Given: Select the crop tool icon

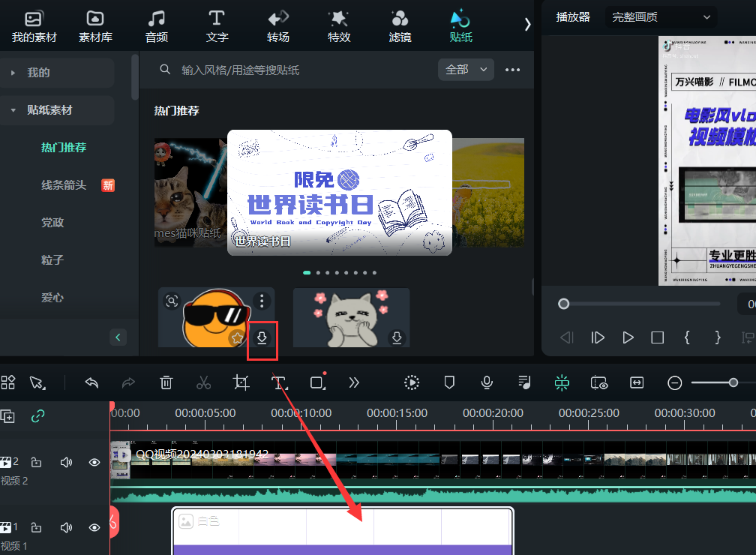Looking at the screenshot, I should (241, 382).
